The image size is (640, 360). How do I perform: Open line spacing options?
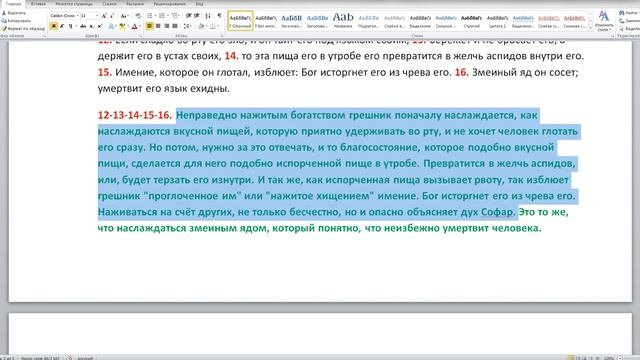point(187,26)
